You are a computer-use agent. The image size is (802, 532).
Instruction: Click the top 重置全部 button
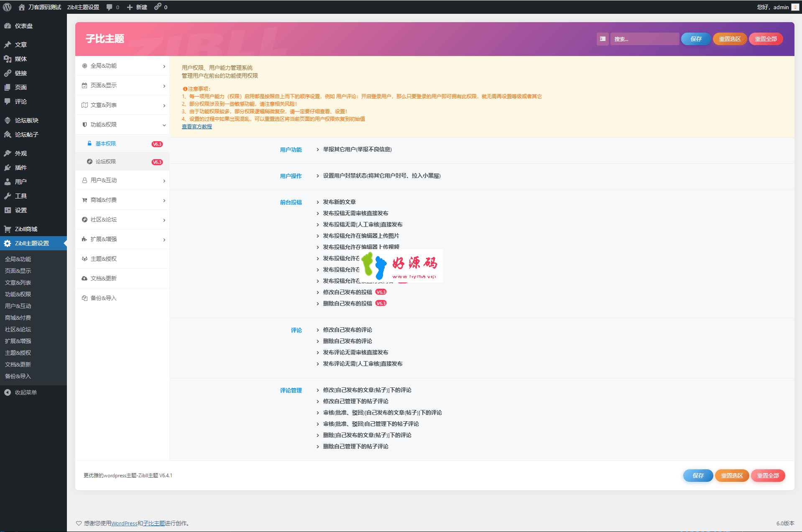pos(766,39)
